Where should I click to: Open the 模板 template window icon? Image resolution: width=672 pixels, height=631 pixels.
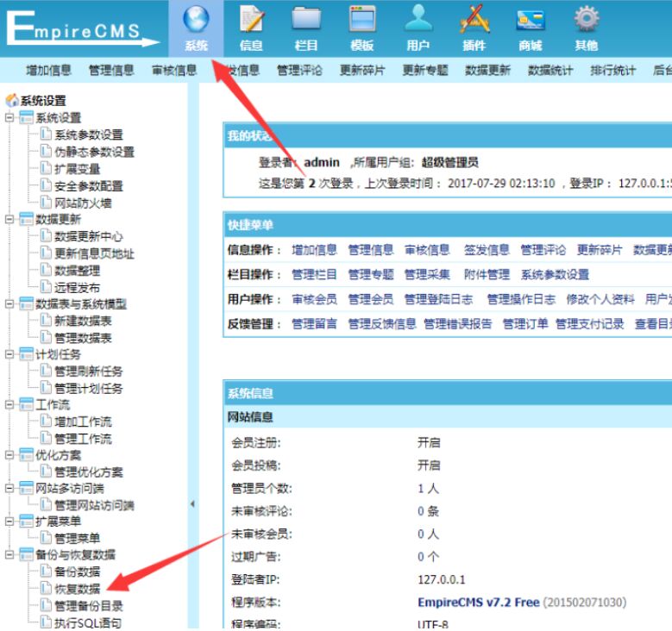[x=362, y=19]
